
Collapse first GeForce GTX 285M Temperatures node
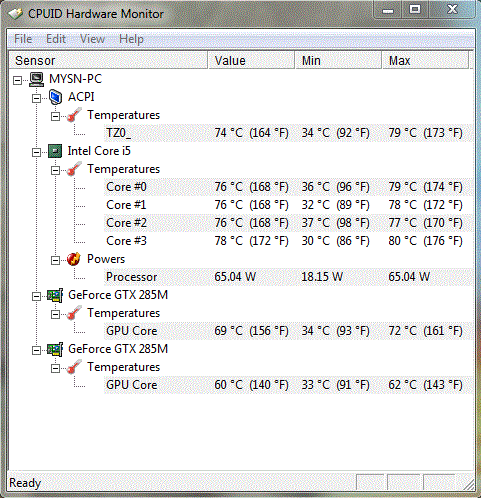point(55,314)
